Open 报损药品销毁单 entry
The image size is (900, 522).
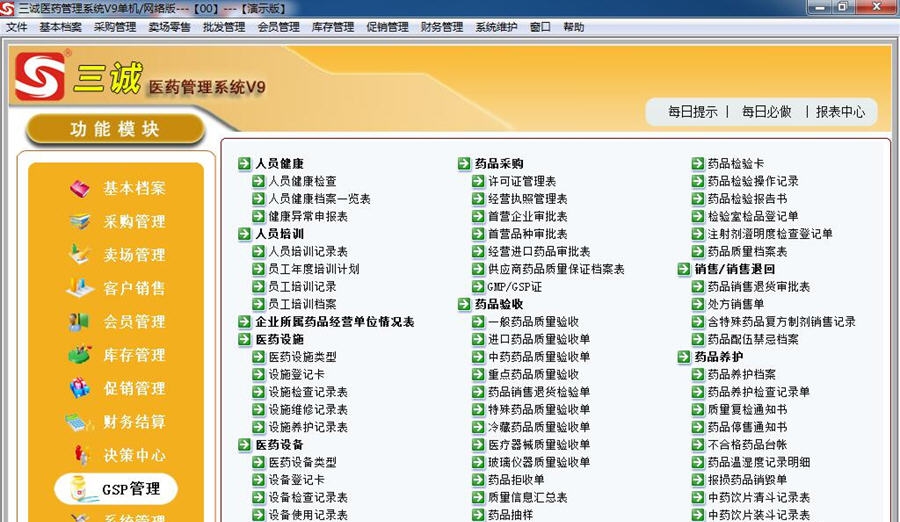click(747, 480)
